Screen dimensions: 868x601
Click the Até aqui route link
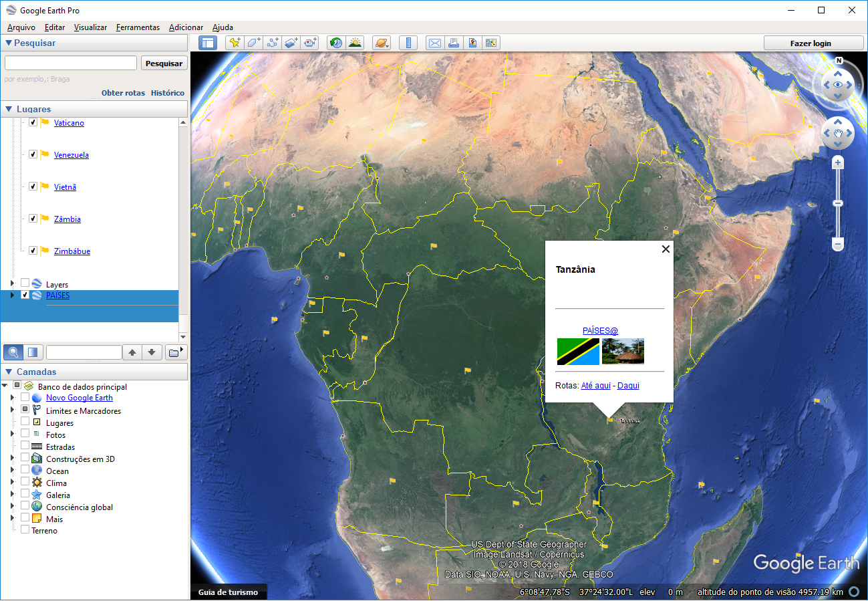[x=595, y=386]
